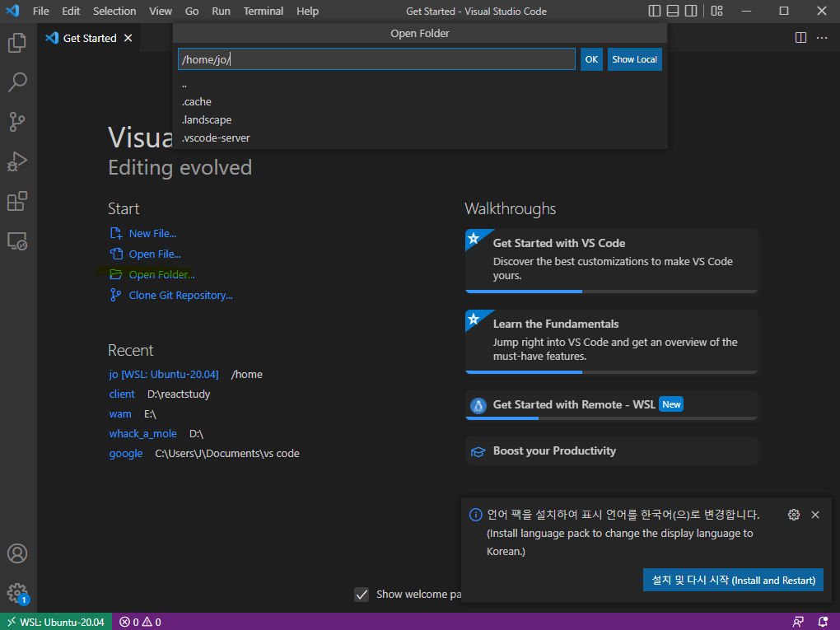The image size is (840, 630).
Task: Open the Edit menu
Action: click(x=71, y=12)
